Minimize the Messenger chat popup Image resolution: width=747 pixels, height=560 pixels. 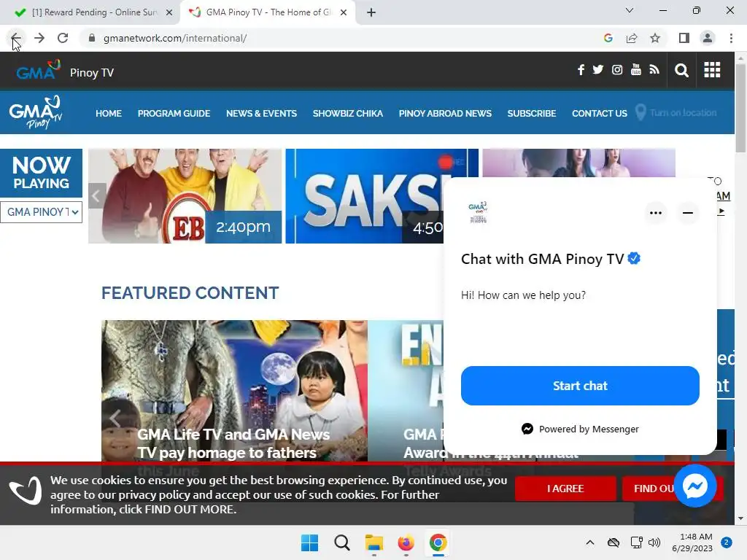tap(687, 213)
